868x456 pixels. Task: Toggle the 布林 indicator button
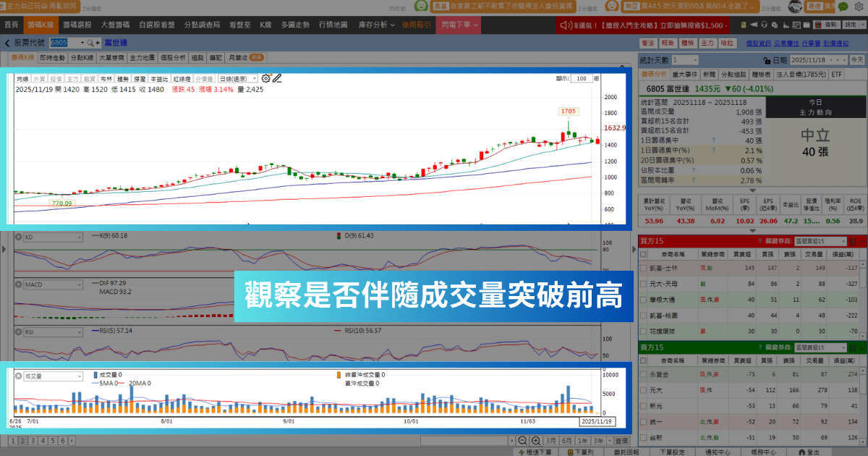tap(106, 78)
